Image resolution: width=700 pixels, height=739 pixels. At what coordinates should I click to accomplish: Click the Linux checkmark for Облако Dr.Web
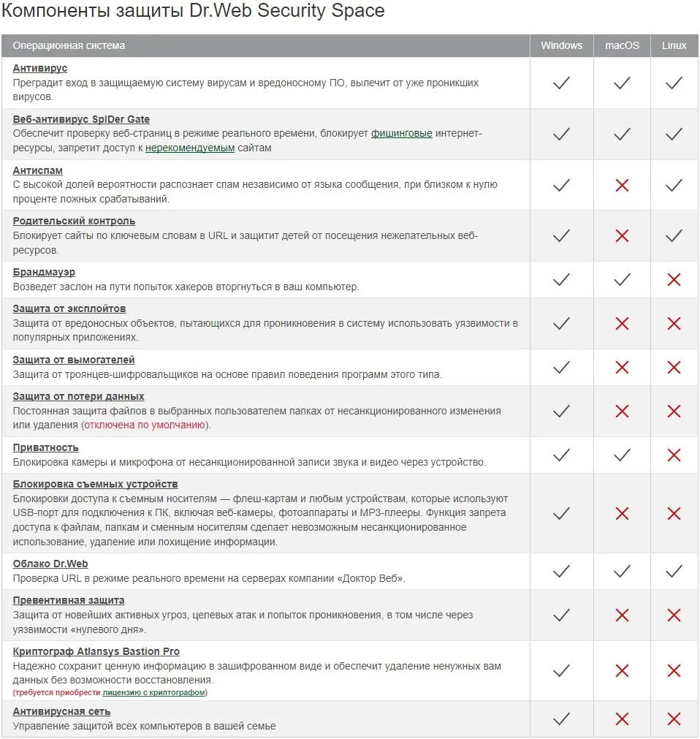674,571
